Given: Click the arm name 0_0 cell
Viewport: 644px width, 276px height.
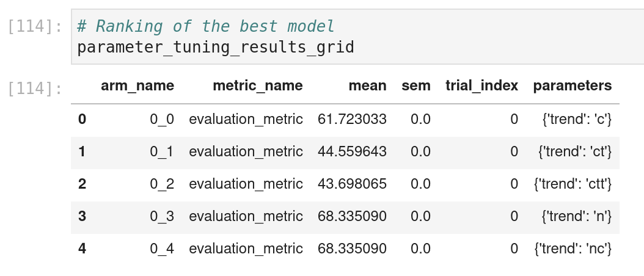Looking at the screenshot, I should 162,119.
